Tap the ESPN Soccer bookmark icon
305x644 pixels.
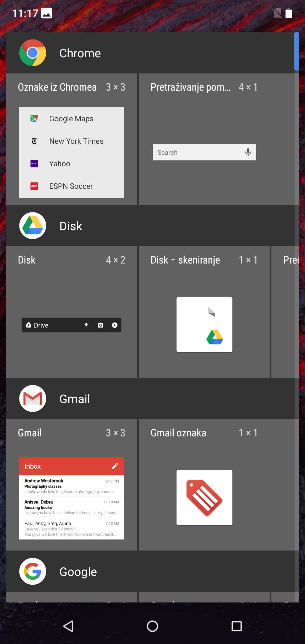[x=34, y=186]
